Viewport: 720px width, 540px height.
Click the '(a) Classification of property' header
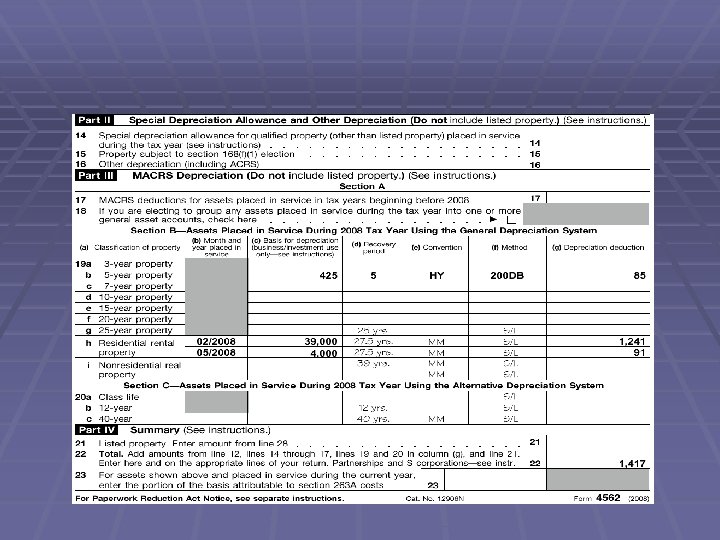130,248
